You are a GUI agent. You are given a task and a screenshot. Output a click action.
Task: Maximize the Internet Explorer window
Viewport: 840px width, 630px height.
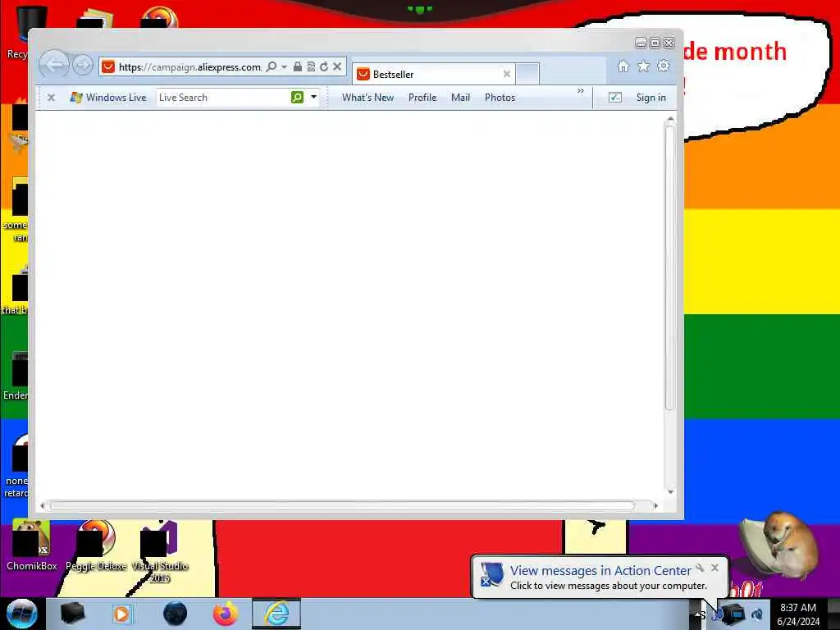click(x=655, y=43)
